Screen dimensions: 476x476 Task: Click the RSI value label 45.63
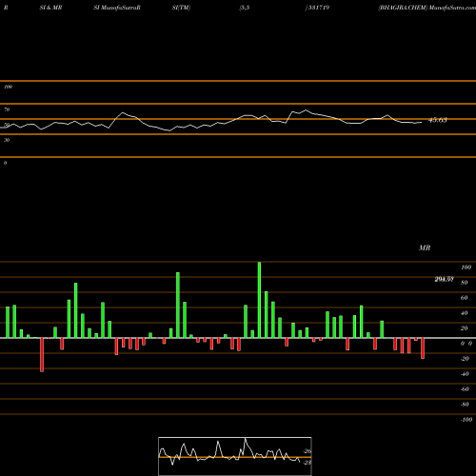click(438, 120)
